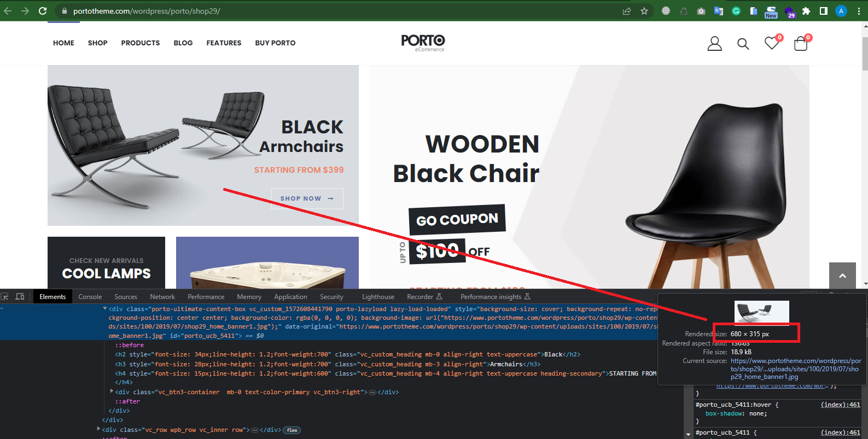Click the search magnifier icon

(743, 44)
